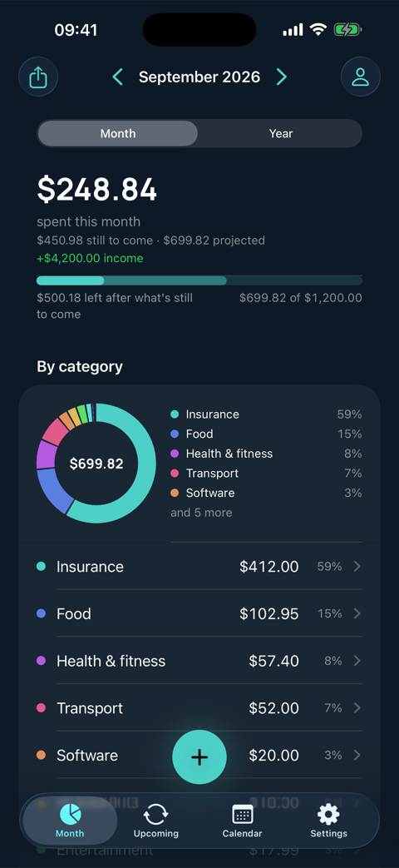Image resolution: width=399 pixels, height=868 pixels.
Task: Select Month in segmented control
Action: [x=118, y=133]
